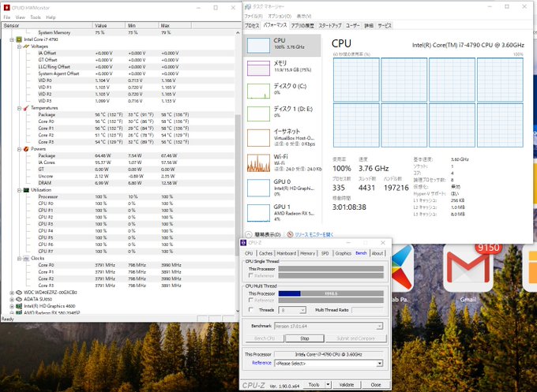This screenshot has width=537, height=392.
Task: Toggle Reference checkbox under CPU Single Thread
Action: 251,275
